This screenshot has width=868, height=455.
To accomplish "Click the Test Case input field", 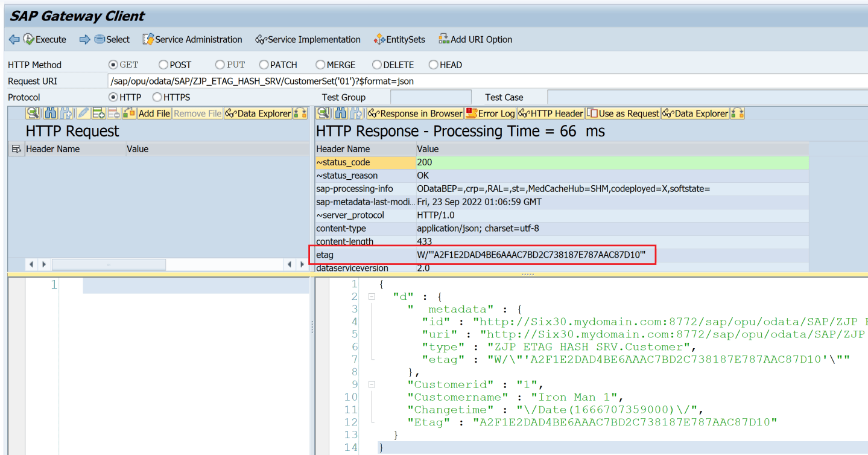I will pos(708,97).
